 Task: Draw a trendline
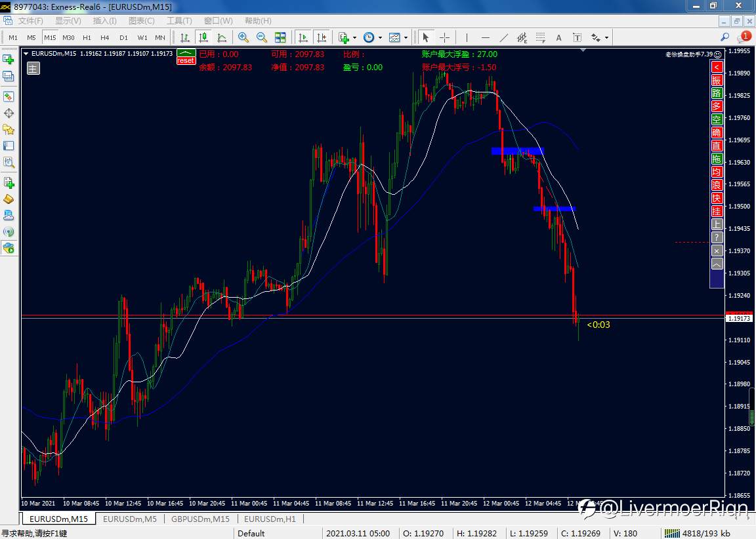click(504, 37)
